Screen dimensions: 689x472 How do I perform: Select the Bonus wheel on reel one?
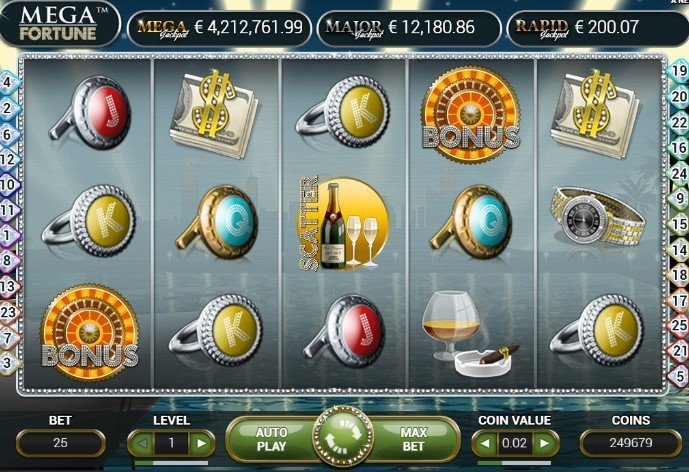(90, 332)
